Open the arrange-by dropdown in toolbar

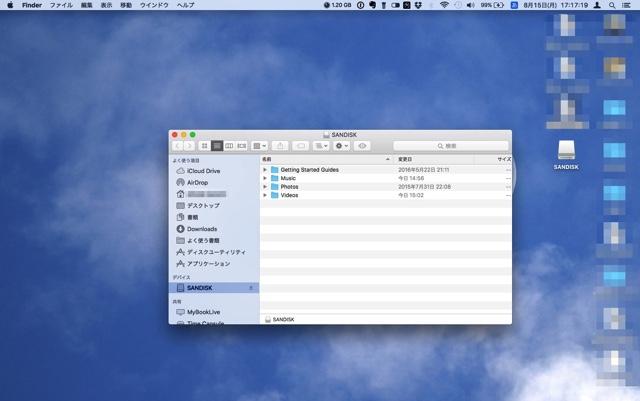pyautogui.click(x=321, y=146)
